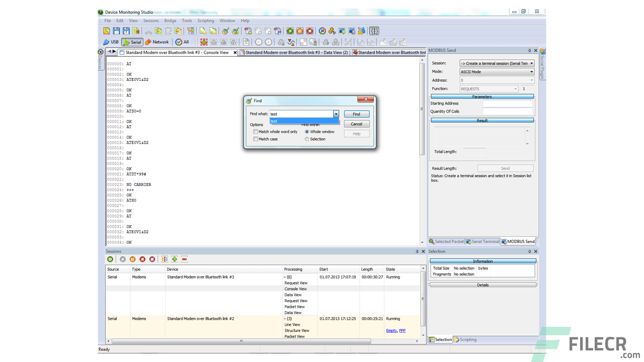Switch to the Serial Terminal tab
This screenshot has width=644, height=362.
[x=482, y=241]
